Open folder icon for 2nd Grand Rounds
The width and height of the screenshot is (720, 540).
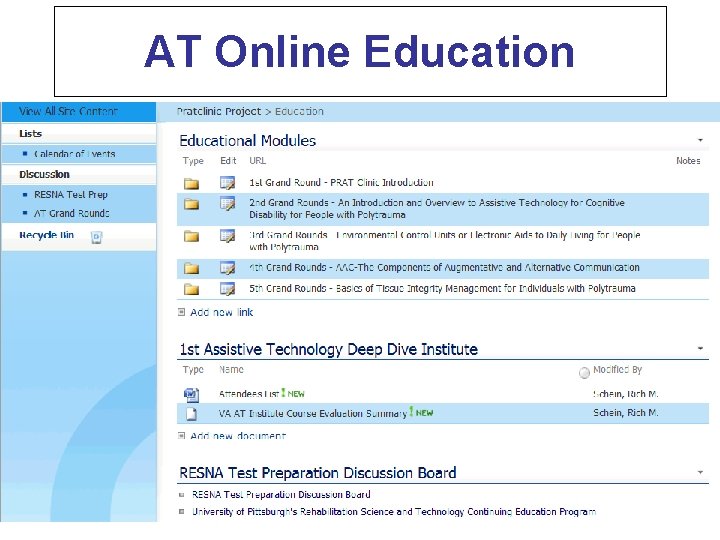pos(191,204)
